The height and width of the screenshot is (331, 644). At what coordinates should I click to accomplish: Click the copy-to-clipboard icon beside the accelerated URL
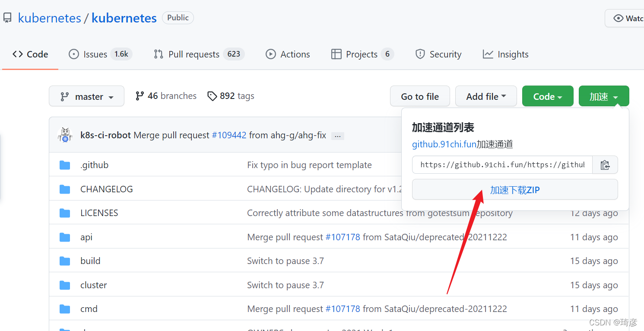[x=605, y=165]
